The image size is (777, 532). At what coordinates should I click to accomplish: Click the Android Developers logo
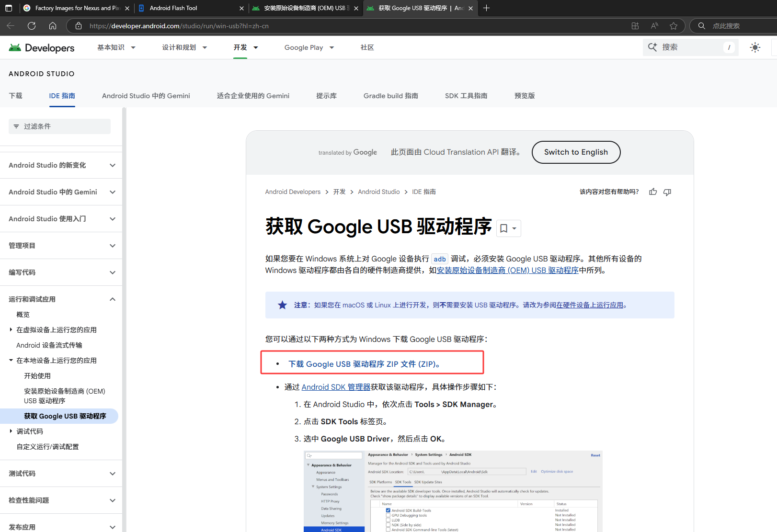tap(42, 48)
